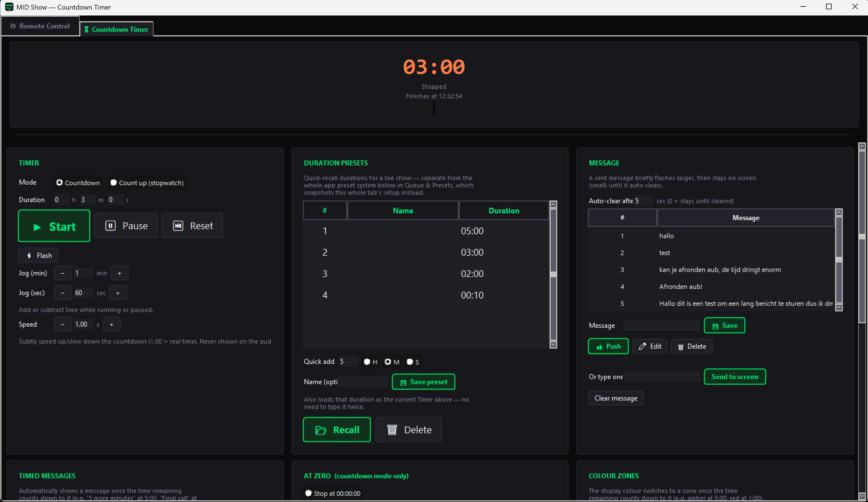Select the 05:00 duration preset row
Viewport: 868px width, 502px height.
click(426, 231)
